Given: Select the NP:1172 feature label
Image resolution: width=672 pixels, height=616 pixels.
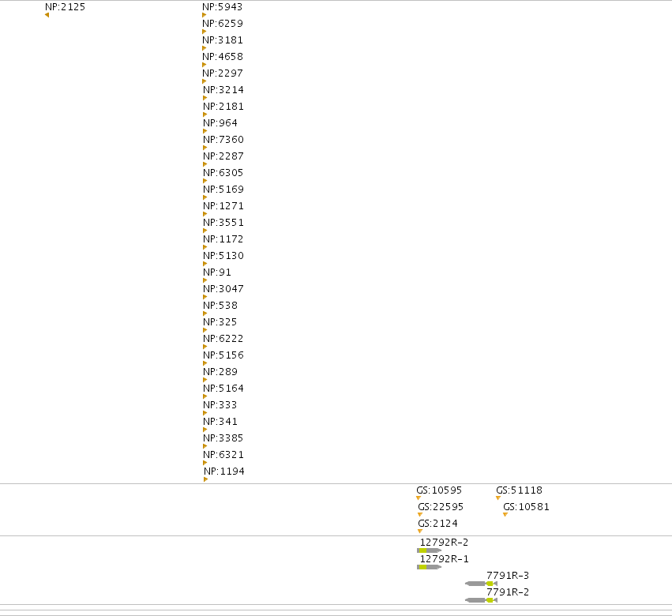Looking at the screenshot, I should [x=223, y=239].
